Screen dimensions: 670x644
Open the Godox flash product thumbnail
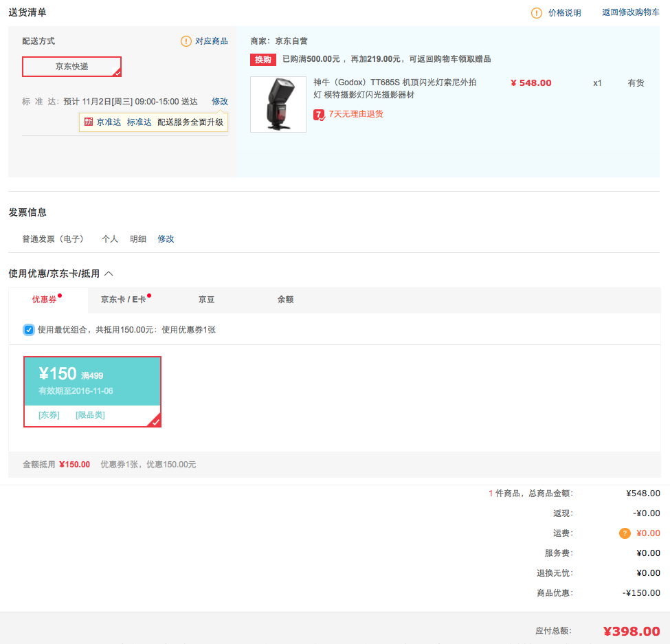tap(278, 104)
